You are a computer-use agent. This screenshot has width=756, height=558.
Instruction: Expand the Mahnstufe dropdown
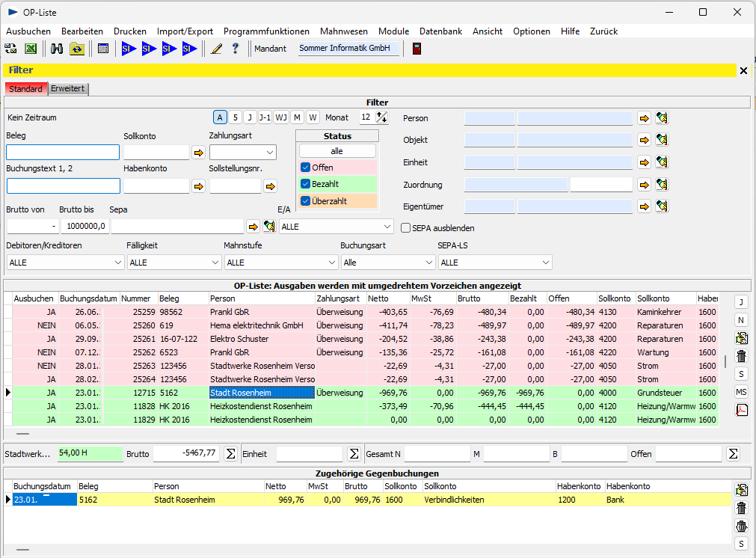[x=281, y=263]
